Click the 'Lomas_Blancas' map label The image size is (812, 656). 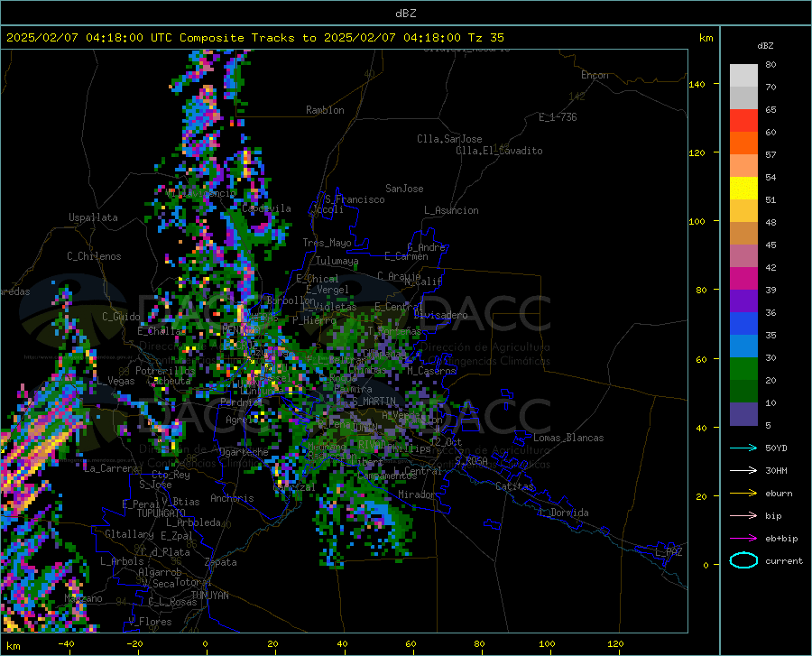568,438
